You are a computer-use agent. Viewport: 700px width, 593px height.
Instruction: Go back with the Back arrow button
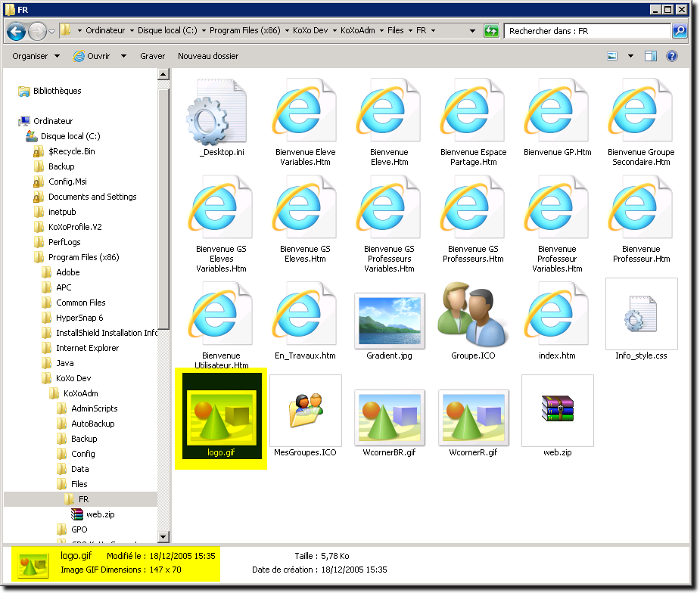[16, 31]
